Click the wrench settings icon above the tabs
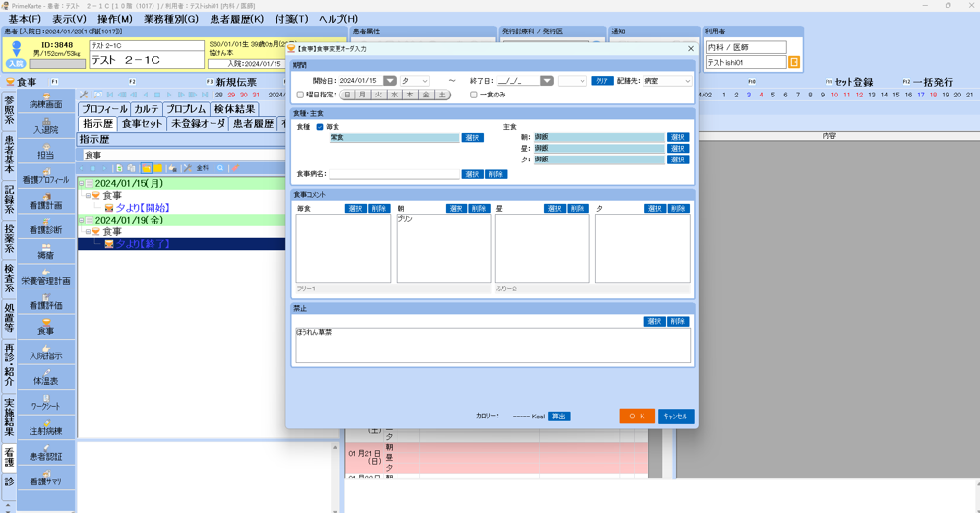This screenshot has height=513, width=980. pos(84,95)
